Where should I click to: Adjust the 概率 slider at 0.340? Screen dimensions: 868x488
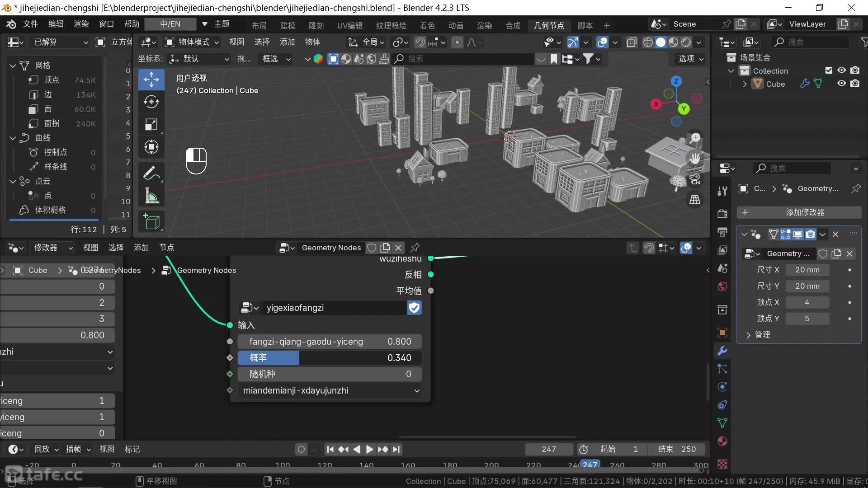tap(330, 358)
